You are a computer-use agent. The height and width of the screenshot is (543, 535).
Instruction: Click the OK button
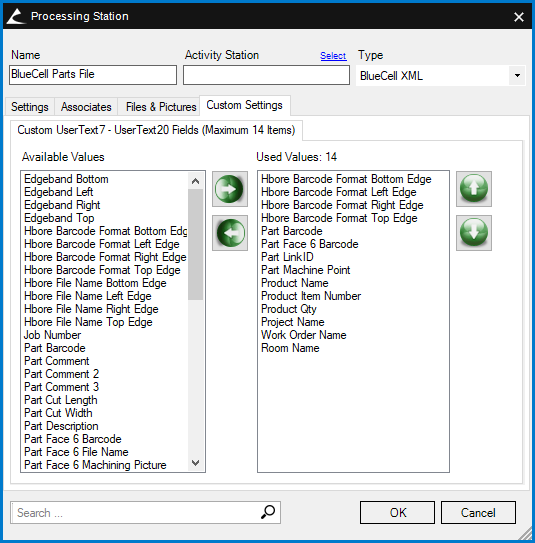(398, 513)
